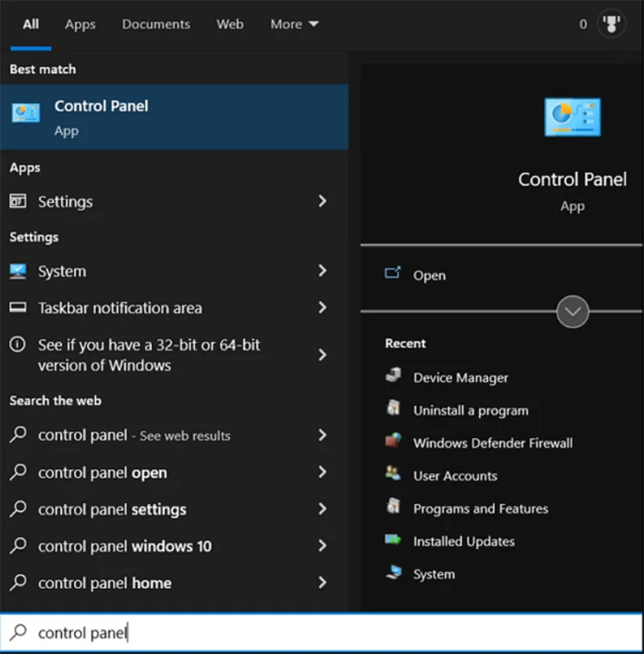The image size is (644, 654).
Task: Click the Open action icon
Action: (393, 273)
